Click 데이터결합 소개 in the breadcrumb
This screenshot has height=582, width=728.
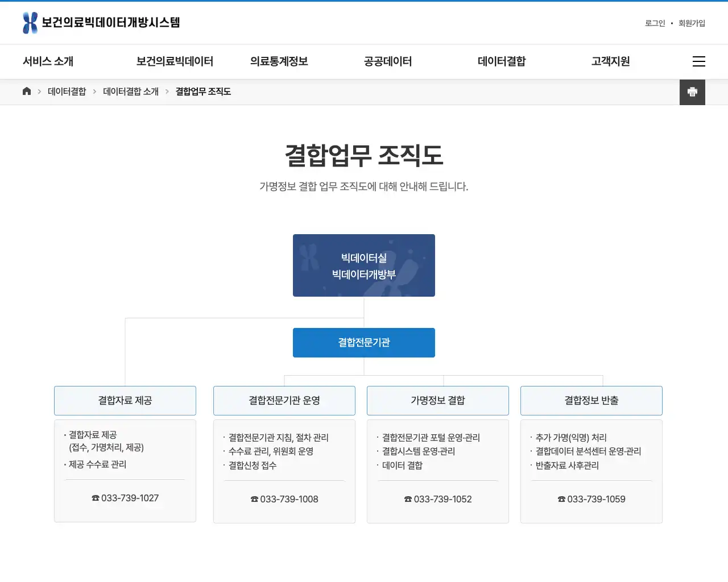tap(131, 92)
